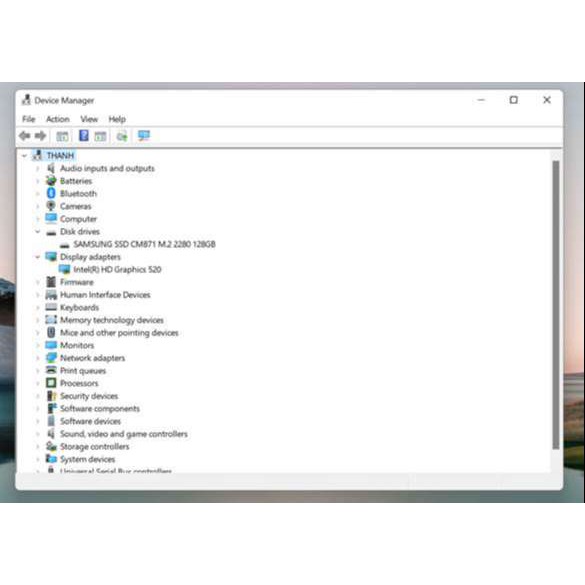Click the Disk drives icon
This screenshot has width=585, height=585.
click(51, 232)
